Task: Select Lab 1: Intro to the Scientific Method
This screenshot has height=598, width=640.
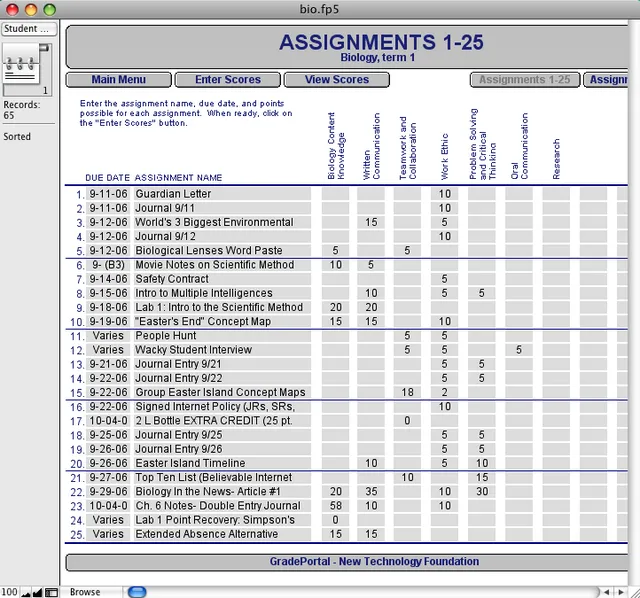Action: pyautogui.click(x=222, y=307)
